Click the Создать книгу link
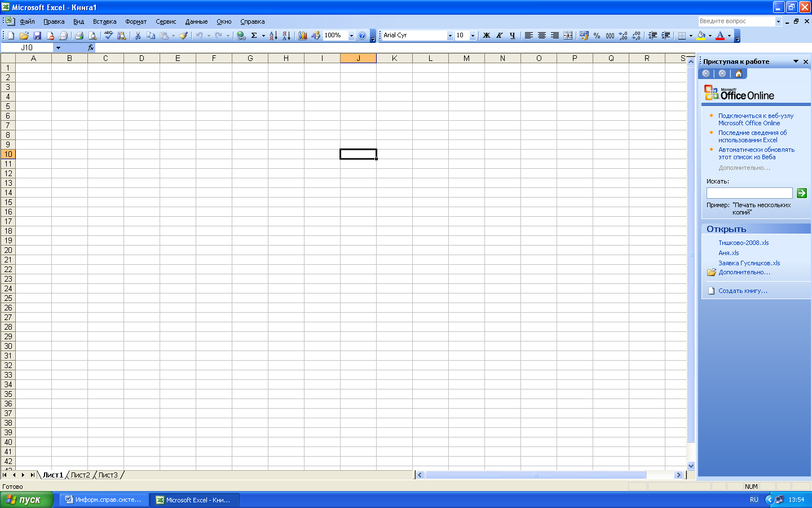The width and height of the screenshot is (812, 508). [743, 291]
